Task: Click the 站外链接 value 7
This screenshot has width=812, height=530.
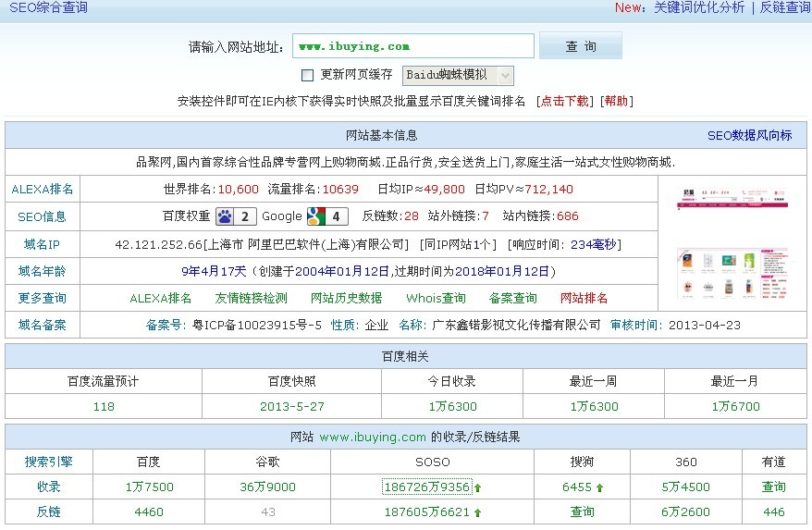Action: (x=486, y=216)
